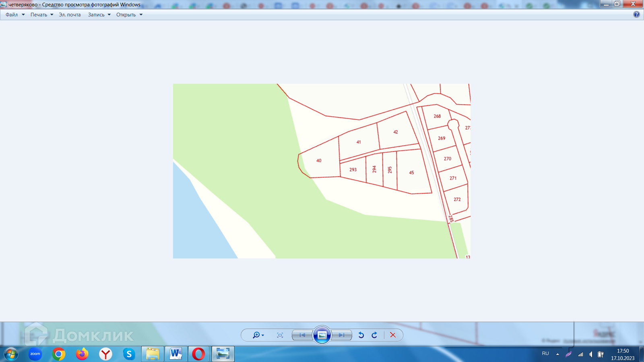Delete the current photo
Screen dimensions: 644x362
click(x=393, y=335)
